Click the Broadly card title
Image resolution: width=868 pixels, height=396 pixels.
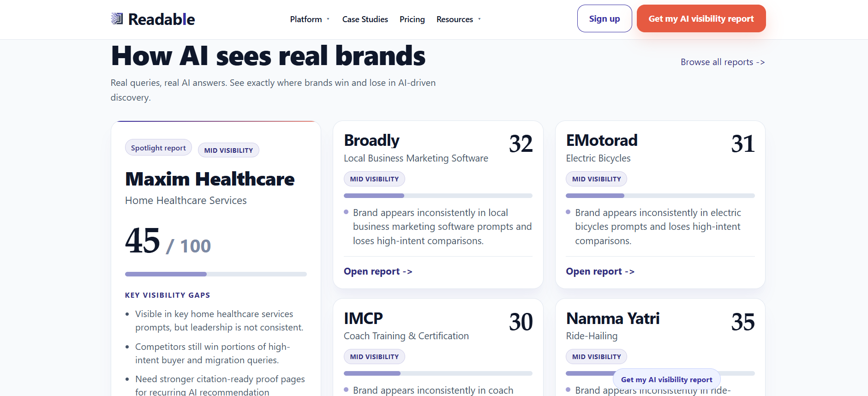tap(371, 140)
